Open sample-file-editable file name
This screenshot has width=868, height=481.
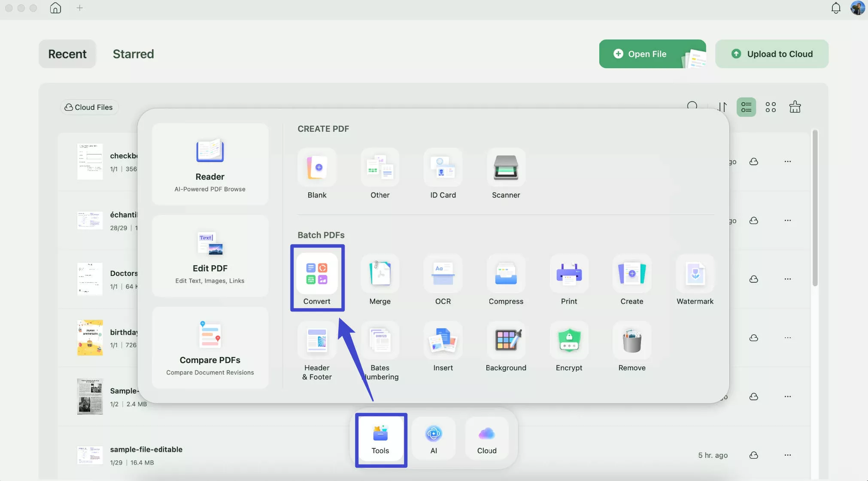pyautogui.click(x=146, y=449)
